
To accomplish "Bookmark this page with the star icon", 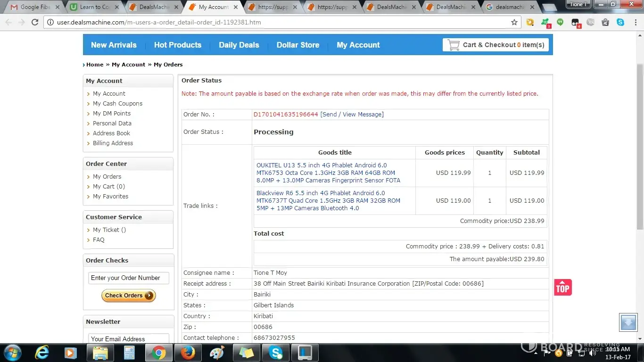I will 514,22.
